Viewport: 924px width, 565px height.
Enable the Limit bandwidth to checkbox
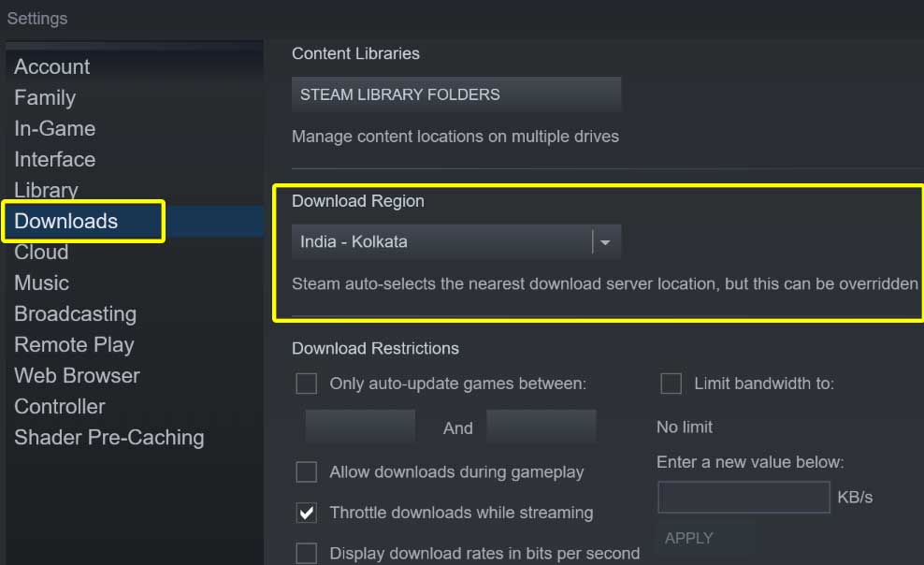[671, 384]
